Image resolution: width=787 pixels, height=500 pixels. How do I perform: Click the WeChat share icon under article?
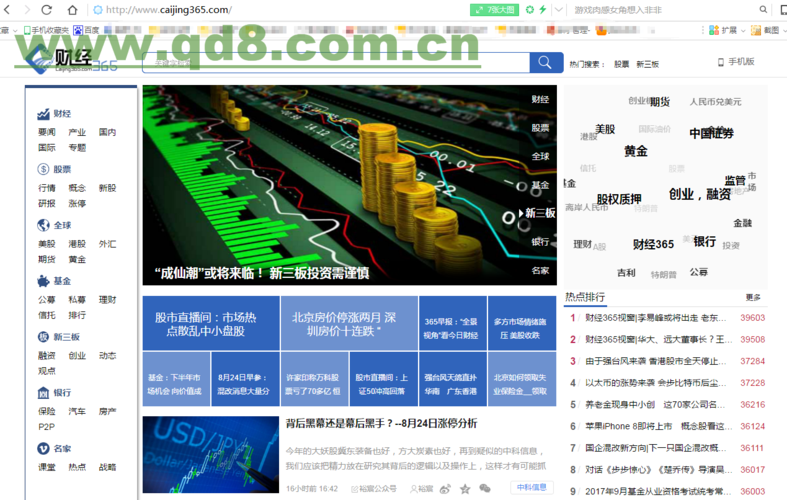tap(485, 488)
